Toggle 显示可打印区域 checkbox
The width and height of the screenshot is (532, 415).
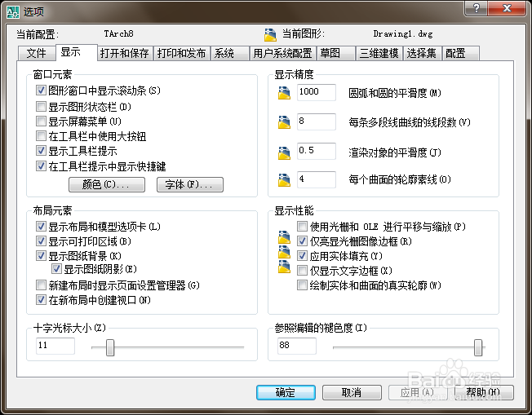(41, 241)
